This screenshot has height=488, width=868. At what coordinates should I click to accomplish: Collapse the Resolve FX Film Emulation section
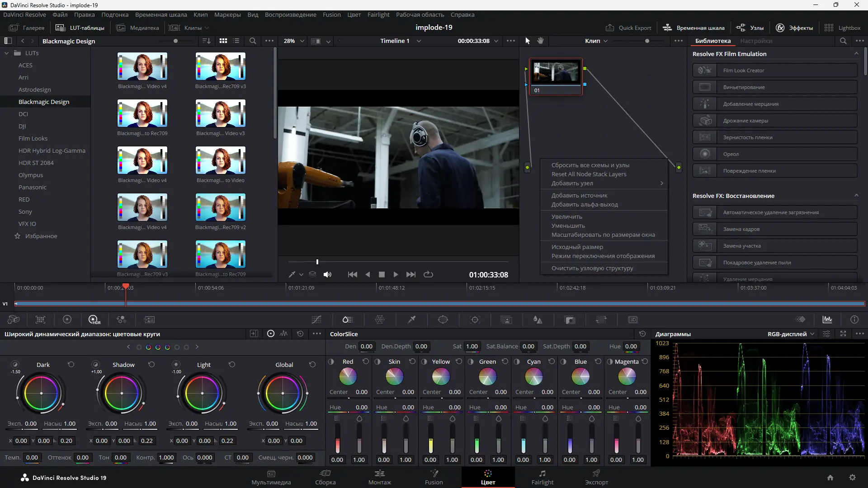[x=856, y=54]
